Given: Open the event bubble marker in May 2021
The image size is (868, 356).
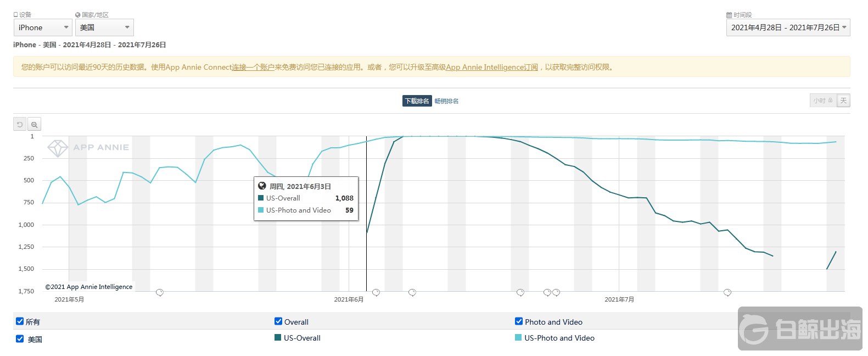Looking at the screenshot, I should coord(160,293).
